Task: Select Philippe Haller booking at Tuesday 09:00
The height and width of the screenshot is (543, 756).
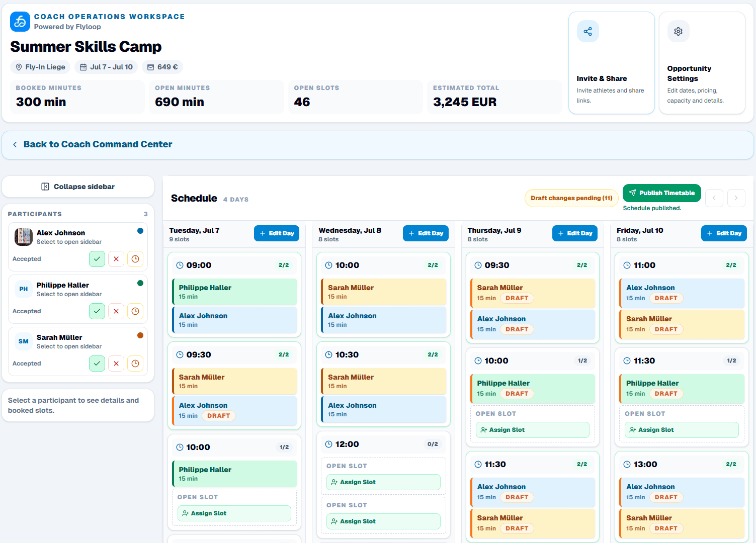Action: point(234,292)
